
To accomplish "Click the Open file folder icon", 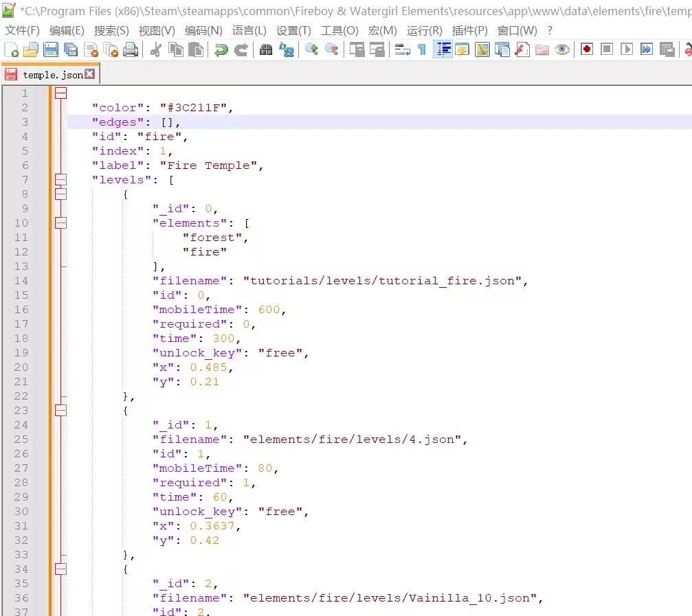I will pos(31,50).
